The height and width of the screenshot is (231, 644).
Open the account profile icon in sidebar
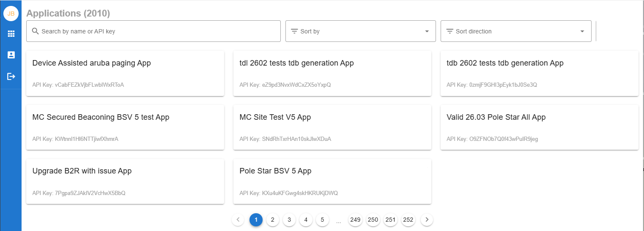point(11,55)
